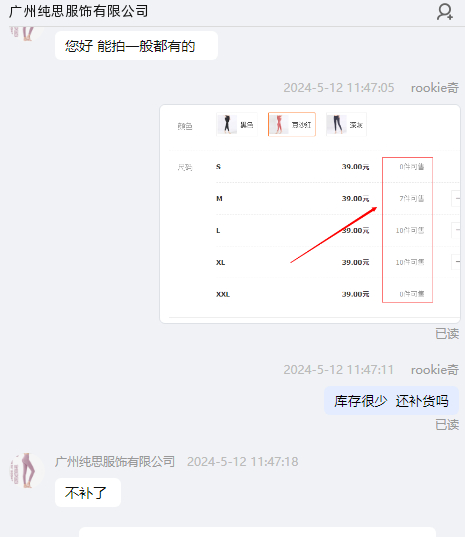
Task: Click the rookie奇 name at 11:47:05
Action: tap(435, 88)
